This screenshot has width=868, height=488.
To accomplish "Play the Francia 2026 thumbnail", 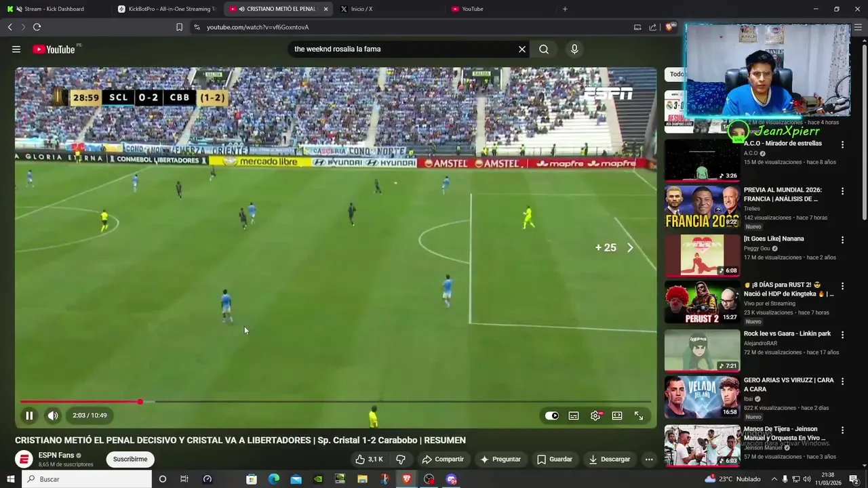I will pos(702,207).
